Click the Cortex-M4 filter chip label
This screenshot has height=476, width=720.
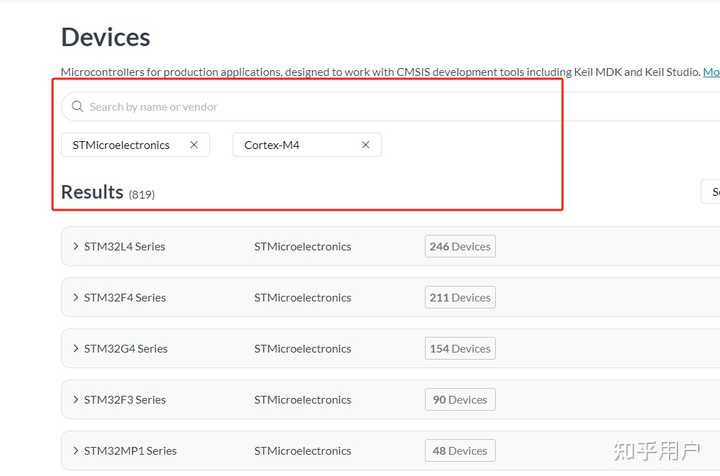pyautogui.click(x=272, y=145)
